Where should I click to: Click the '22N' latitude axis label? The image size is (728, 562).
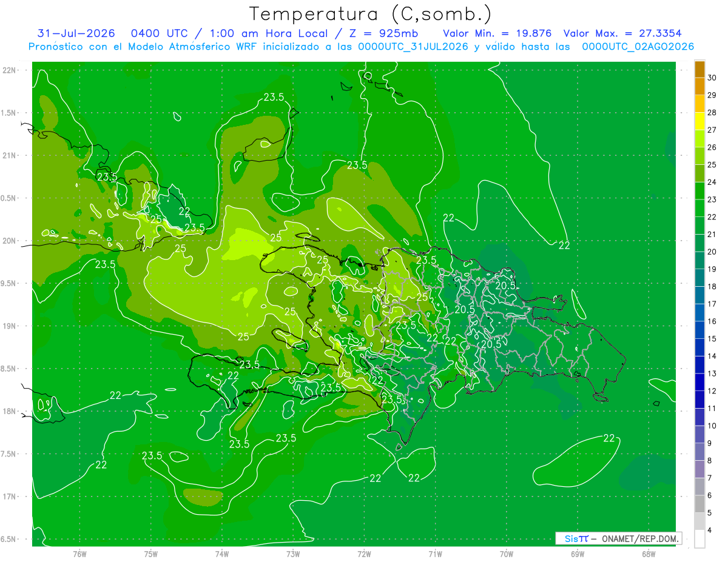10,70
